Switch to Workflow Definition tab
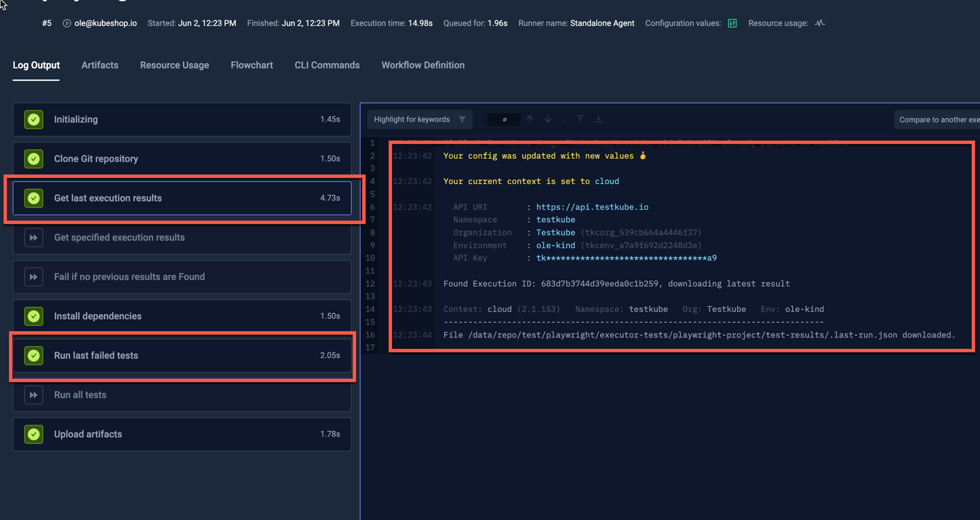Screen dimensions: 980x520 click(x=423, y=65)
